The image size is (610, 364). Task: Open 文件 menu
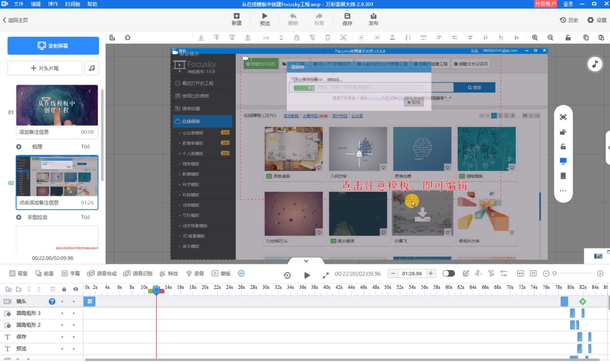(19, 4)
